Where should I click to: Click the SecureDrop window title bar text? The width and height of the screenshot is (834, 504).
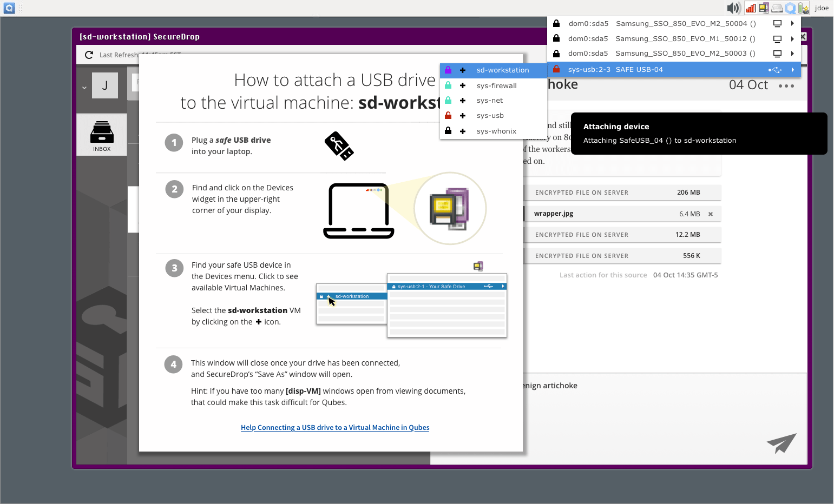140,37
